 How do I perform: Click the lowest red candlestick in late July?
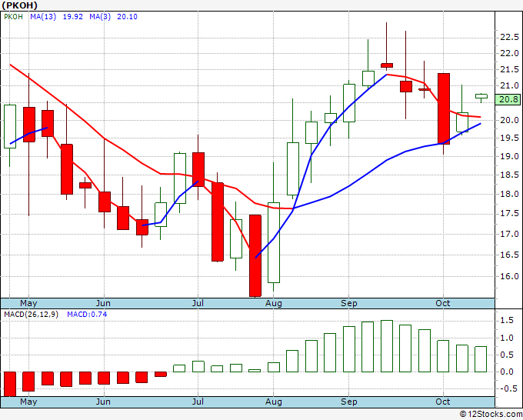point(255,255)
